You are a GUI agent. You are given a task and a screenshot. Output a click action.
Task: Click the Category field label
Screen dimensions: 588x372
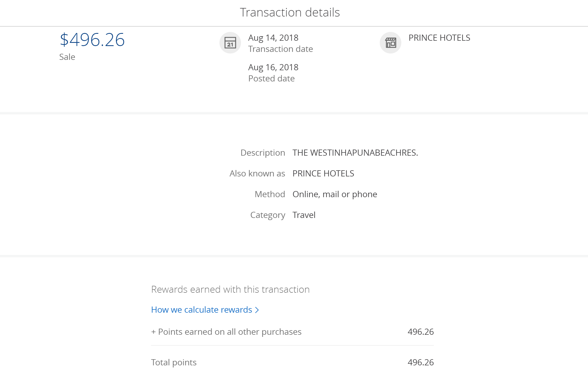(267, 215)
